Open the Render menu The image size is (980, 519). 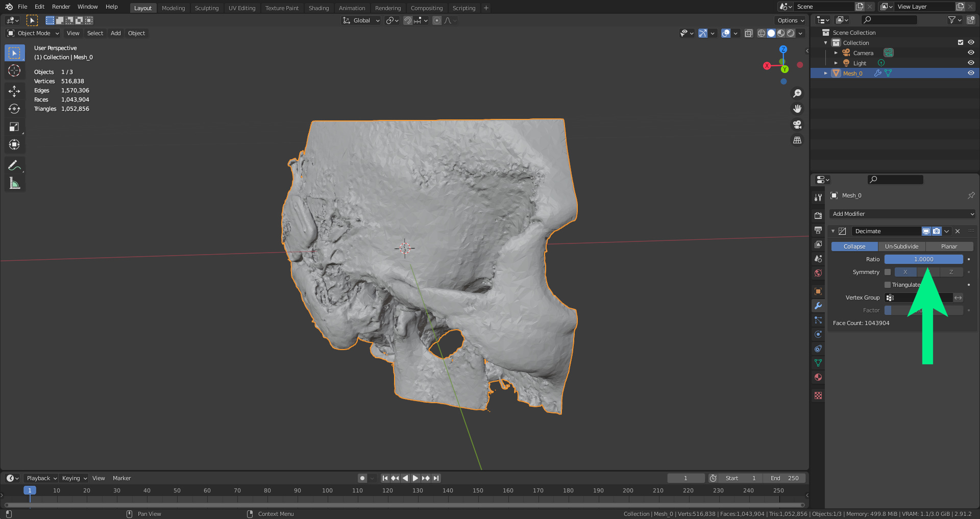pos(61,7)
